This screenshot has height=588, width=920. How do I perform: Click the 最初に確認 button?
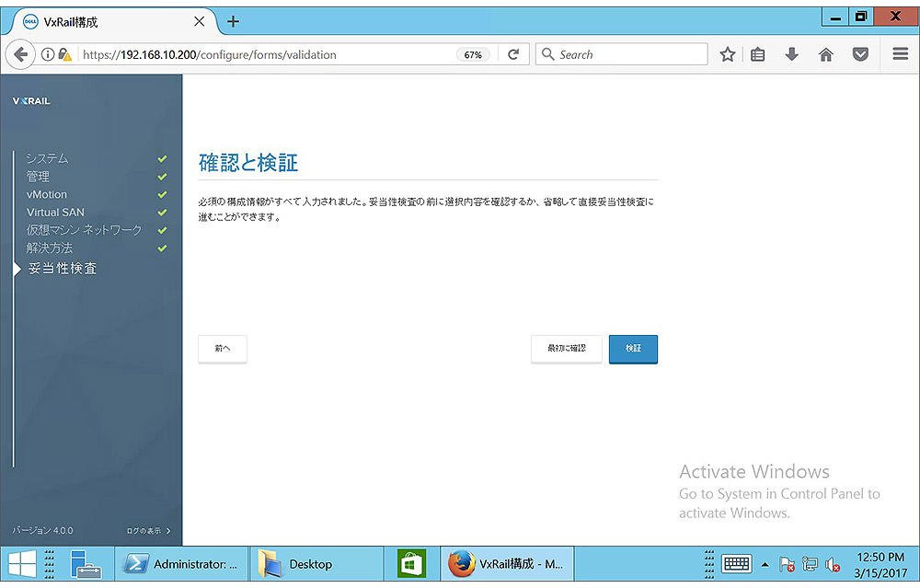pos(566,349)
